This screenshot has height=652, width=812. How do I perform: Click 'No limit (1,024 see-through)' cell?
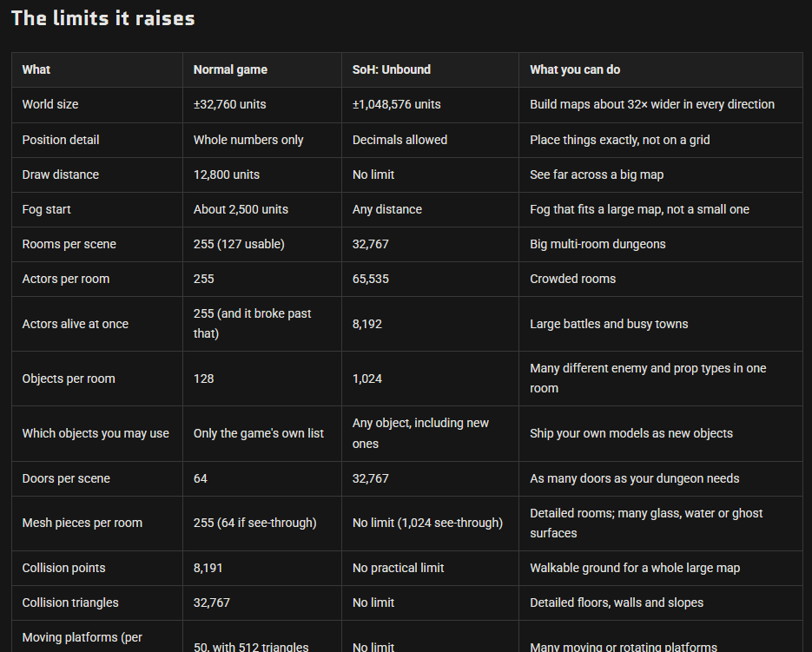428,523
